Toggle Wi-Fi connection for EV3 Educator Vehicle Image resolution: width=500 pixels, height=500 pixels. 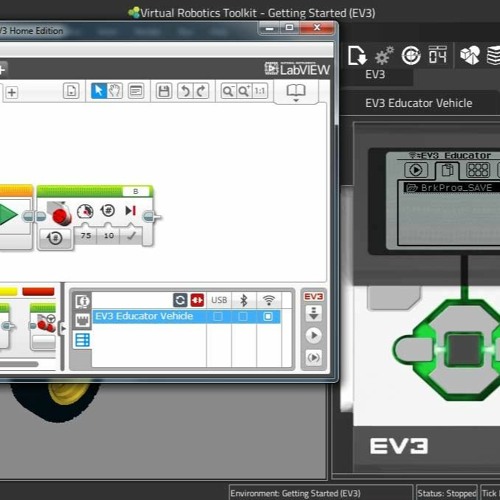(268, 316)
